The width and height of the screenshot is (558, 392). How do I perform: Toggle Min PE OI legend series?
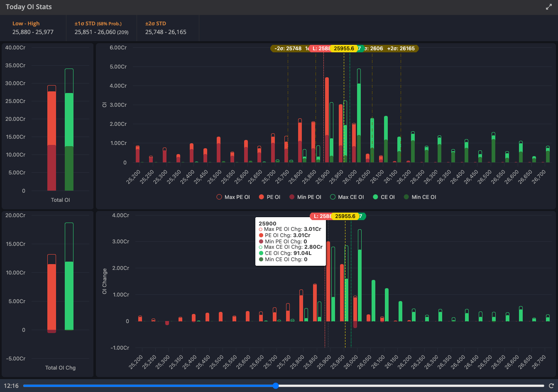pyautogui.click(x=305, y=197)
